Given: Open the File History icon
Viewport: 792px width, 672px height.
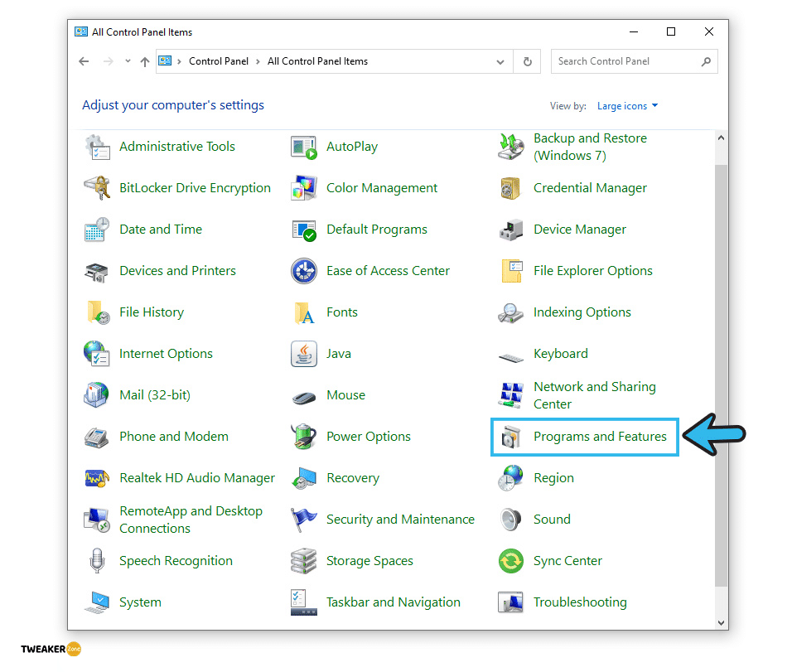Looking at the screenshot, I should [x=98, y=312].
